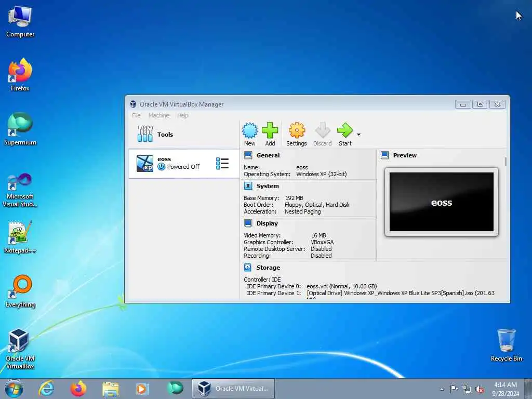Show hidden tray icons arrow
The image size is (532, 399).
click(x=442, y=389)
